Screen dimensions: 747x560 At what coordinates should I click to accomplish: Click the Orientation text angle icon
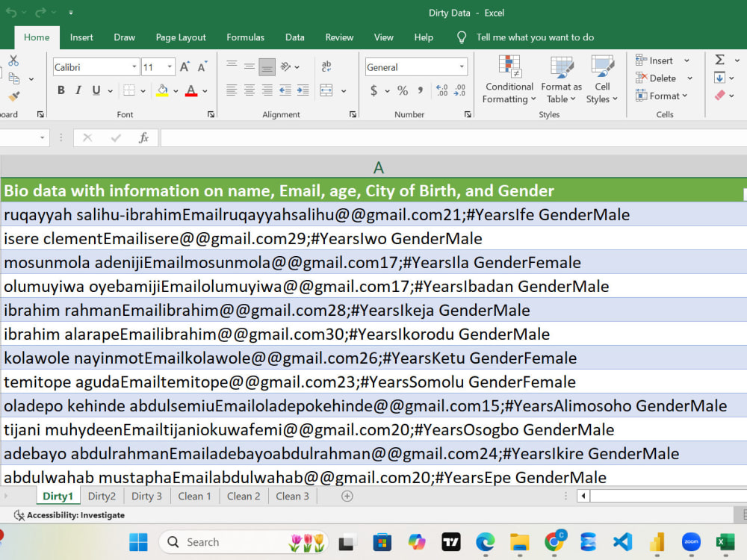286,66
